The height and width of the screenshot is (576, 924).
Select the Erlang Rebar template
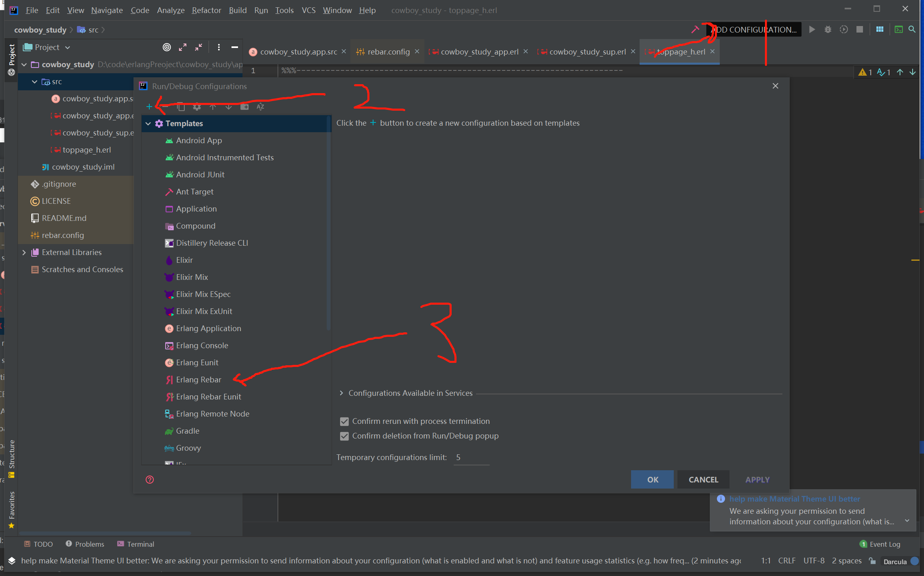point(199,380)
